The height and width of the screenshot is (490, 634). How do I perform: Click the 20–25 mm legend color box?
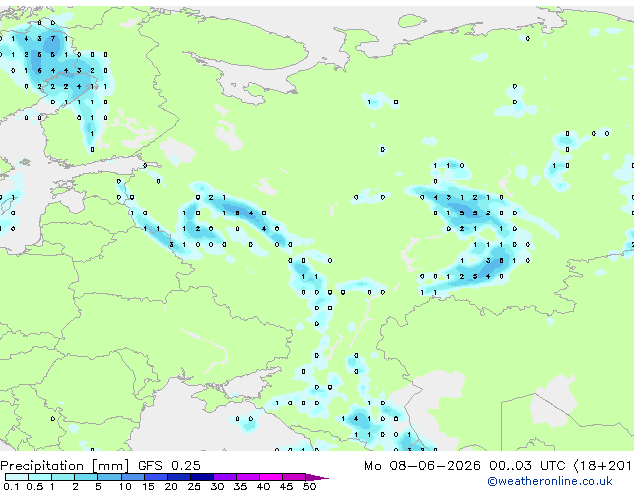pyautogui.click(x=178, y=477)
